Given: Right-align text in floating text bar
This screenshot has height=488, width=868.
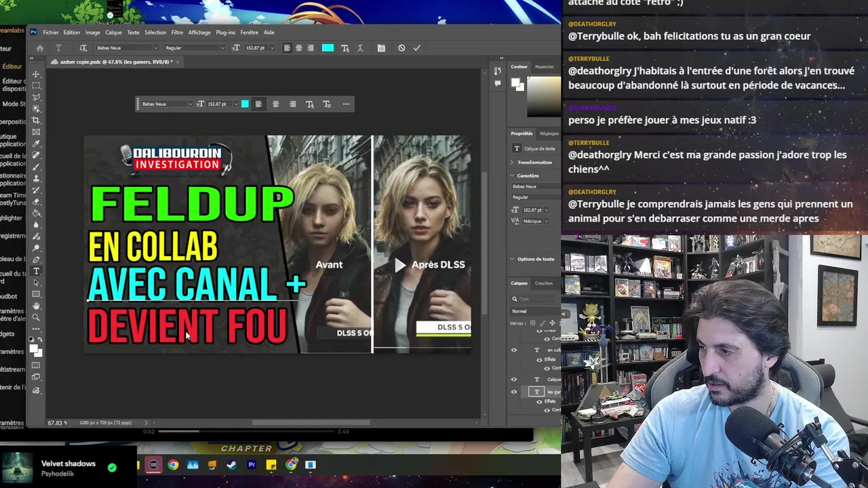Looking at the screenshot, I should click(x=292, y=104).
